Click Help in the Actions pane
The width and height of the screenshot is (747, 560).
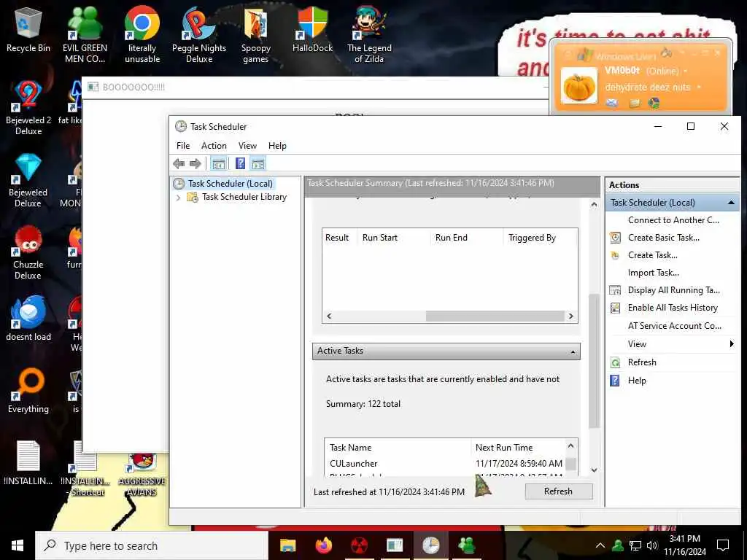pos(637,381)
